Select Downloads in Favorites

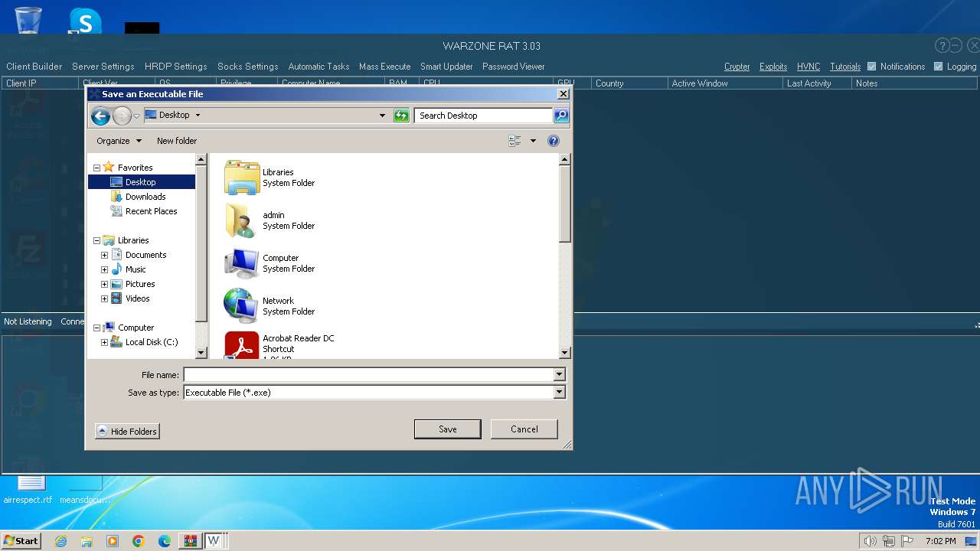tap(145, 197)
